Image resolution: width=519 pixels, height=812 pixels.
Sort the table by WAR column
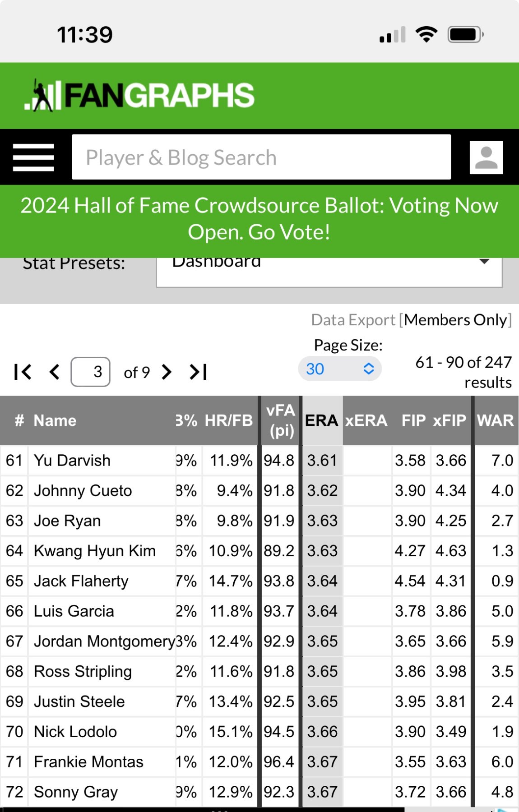coord(495,420)
